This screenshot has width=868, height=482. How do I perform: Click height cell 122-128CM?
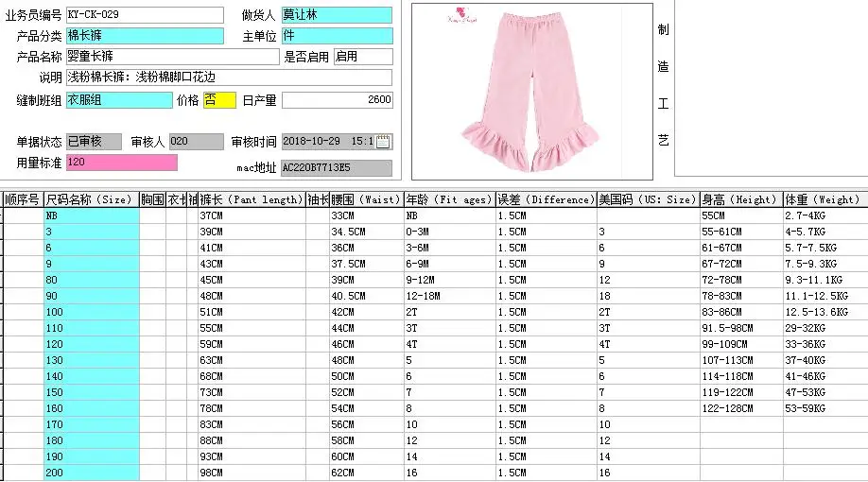click(741, 408)
